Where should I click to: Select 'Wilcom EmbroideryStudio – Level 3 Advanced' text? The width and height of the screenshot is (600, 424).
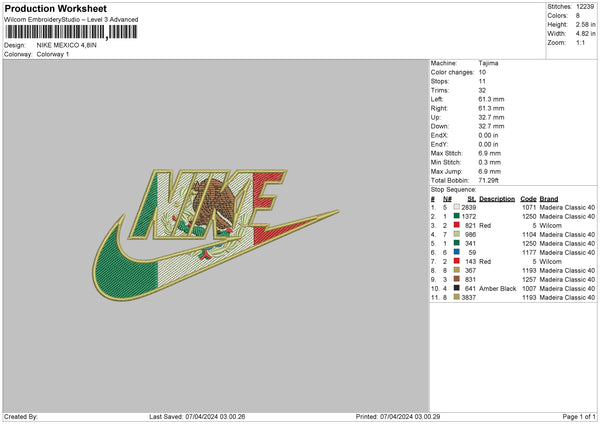[x=71, y=20]
